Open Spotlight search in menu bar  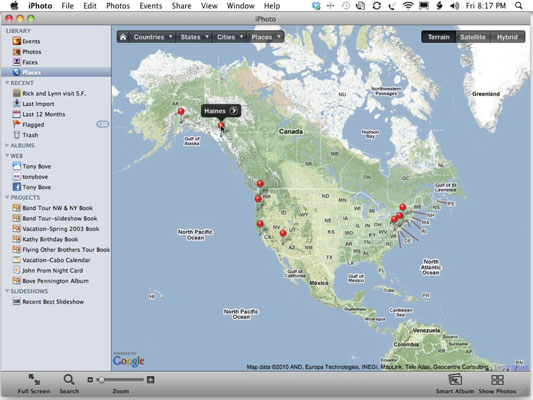(518, 6)
